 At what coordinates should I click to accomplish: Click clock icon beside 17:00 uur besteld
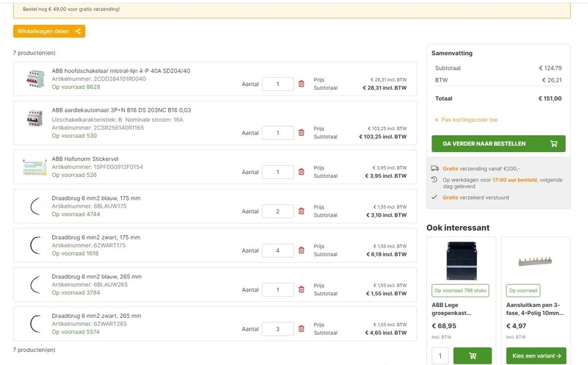coord(434,179)
